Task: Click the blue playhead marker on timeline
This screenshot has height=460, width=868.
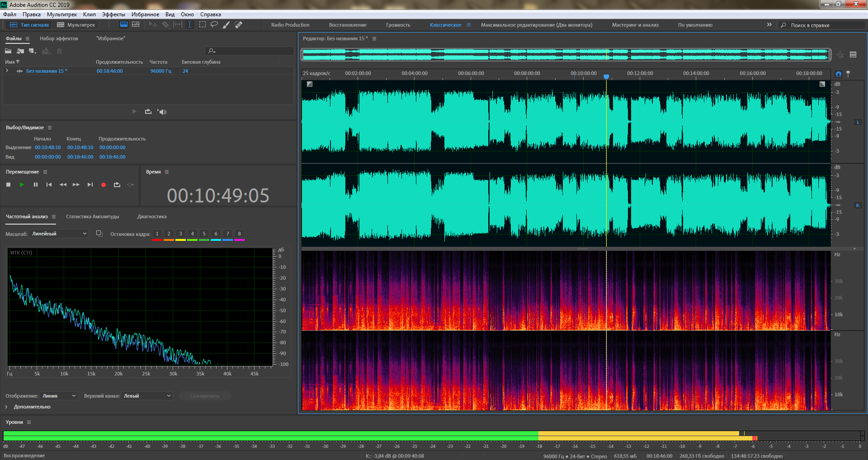Action: point(606,77)
